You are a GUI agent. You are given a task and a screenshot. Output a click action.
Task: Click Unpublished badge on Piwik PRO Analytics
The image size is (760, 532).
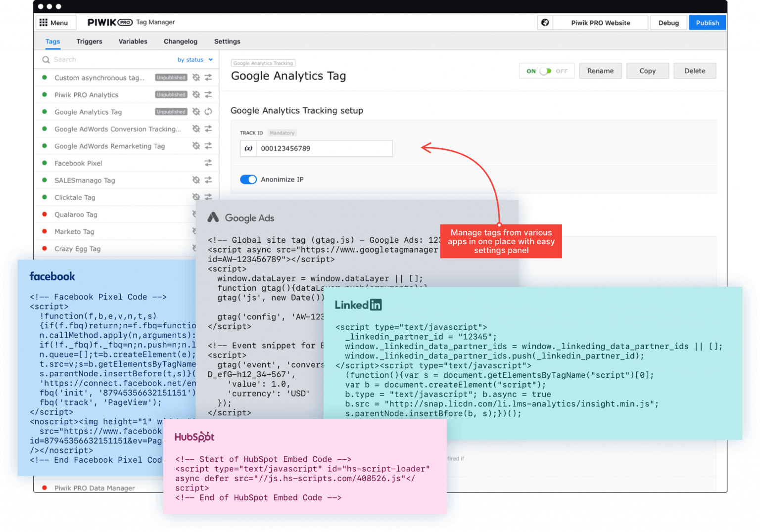(171, 94)
